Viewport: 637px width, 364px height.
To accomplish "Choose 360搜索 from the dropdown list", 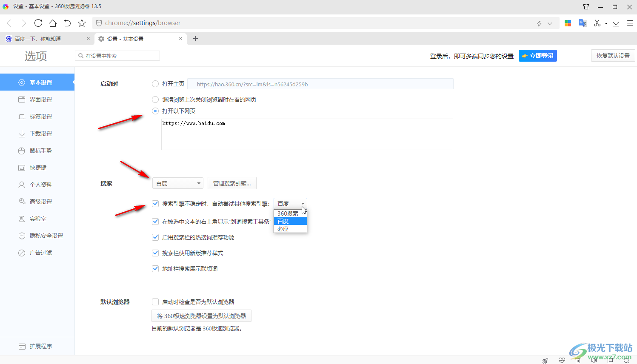I will 290,213.
